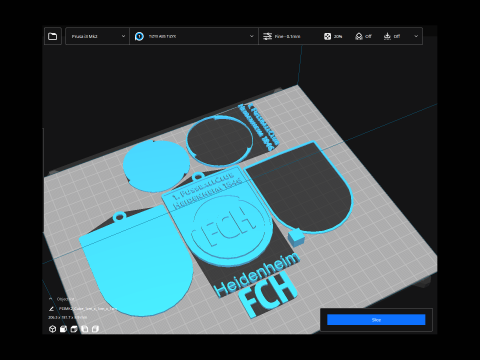
Task: Select the large FCH text model
Action: [268, 294]
